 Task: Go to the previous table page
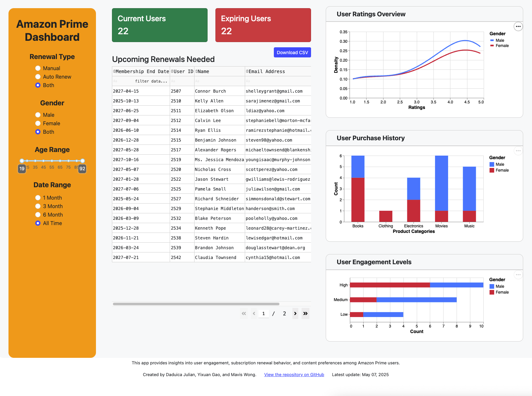tap(254, 313)
